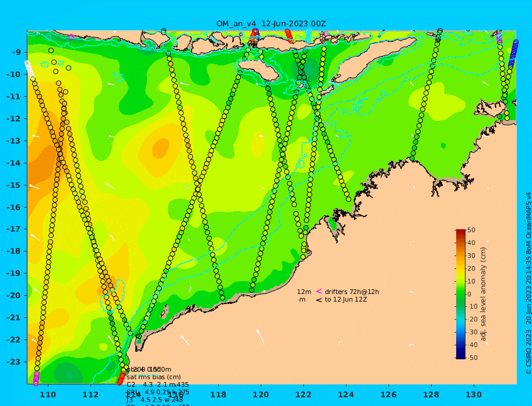Click the magenta drifter arrow legend symbol
This screenshot has width=532, height=406.
319,291
